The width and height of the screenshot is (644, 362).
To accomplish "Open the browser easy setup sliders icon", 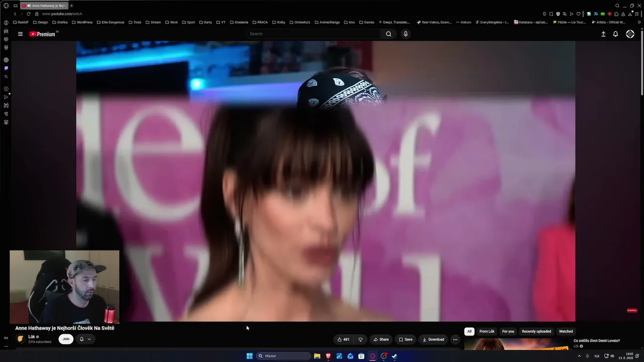I will pos(637,14).
